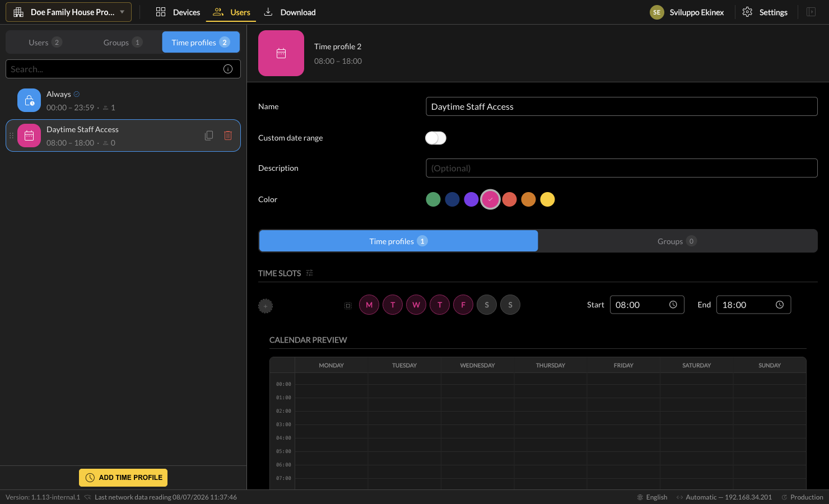Select the wide Time profiles tab in detail pane
829x504 pixels.
pos(398,241)
